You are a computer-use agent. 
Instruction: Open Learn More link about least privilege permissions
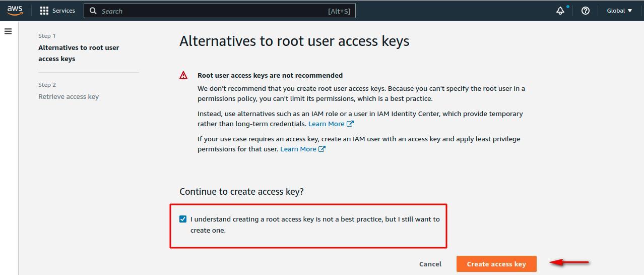tap(298, 149)
